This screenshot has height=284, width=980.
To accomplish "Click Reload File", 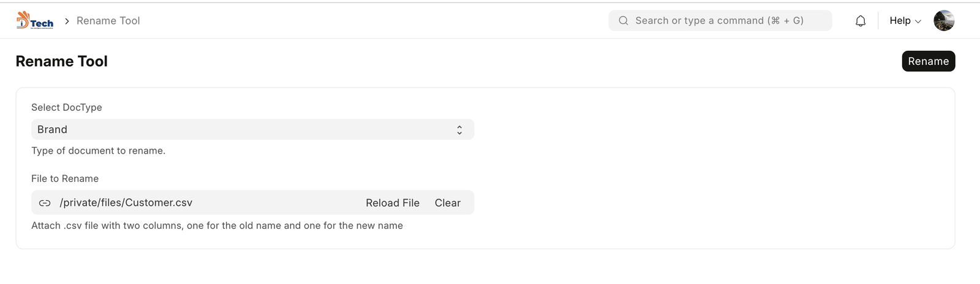I will [x=393, y=203].
